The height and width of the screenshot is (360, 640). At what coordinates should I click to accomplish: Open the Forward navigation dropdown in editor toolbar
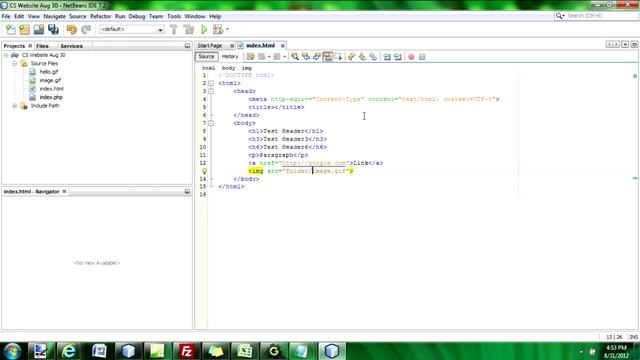coord(284,57)
